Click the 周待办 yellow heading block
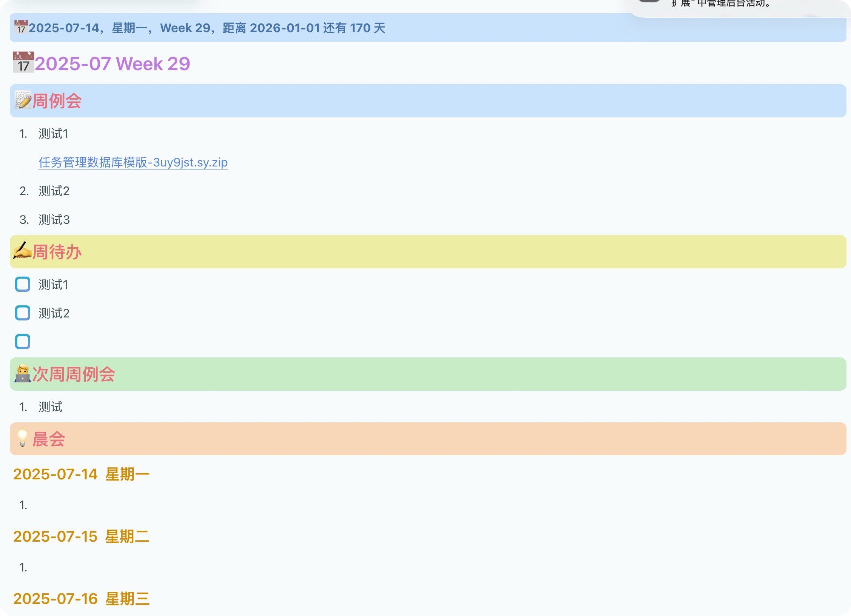This screenshot has height=616, width=851. (57, 252)
